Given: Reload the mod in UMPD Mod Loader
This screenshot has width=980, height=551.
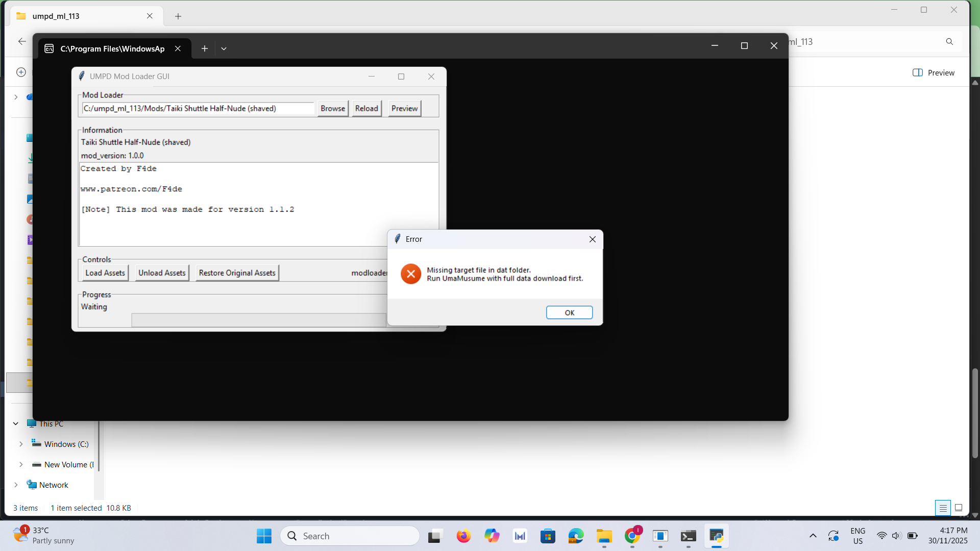Looking at the screenshot, I should click(366, 109).
